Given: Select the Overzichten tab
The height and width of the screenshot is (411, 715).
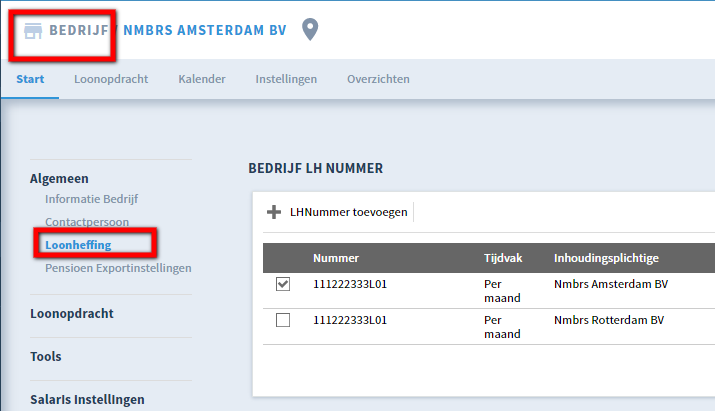Looking at the screenshot, I should pyautogui.click(x=378, y=79).
